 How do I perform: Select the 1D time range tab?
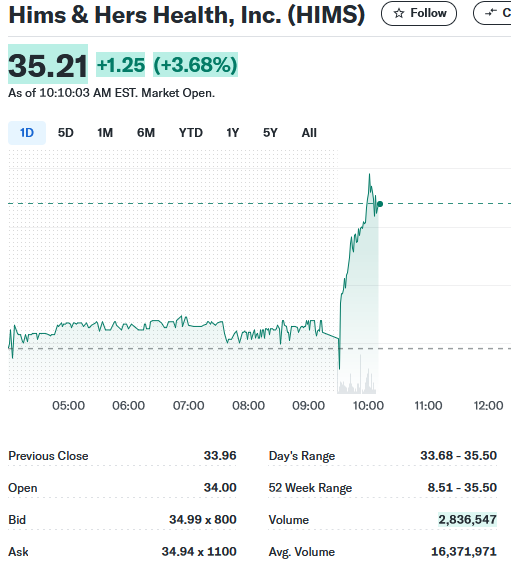point(27,133)
